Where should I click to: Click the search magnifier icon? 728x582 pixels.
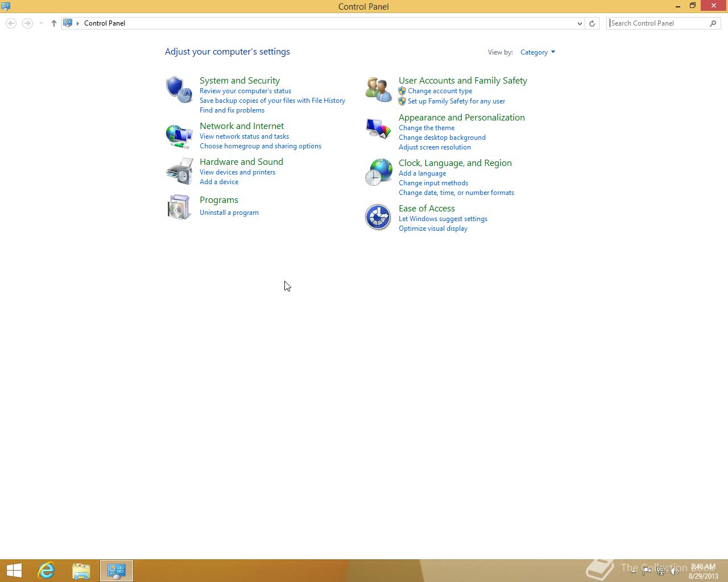[x=713, y=23]
